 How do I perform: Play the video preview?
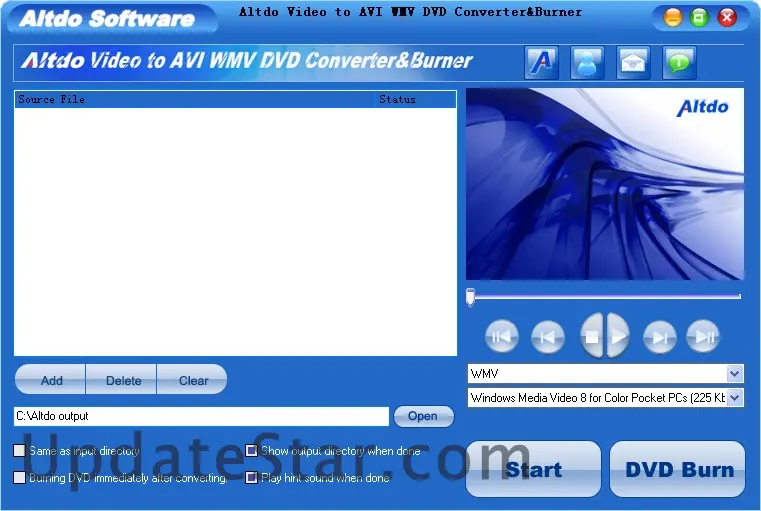point(618,336)
